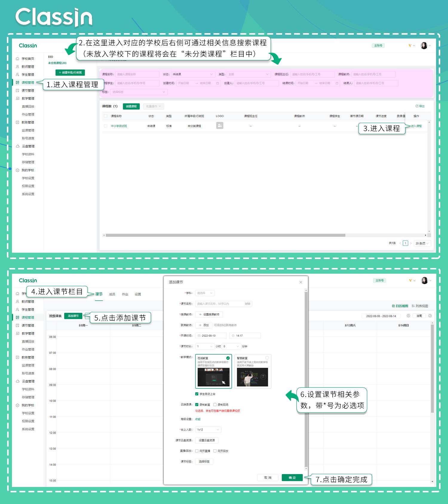Switch to 设置 tab
Screen dimensions: 448x504
[x=138, y=294]
